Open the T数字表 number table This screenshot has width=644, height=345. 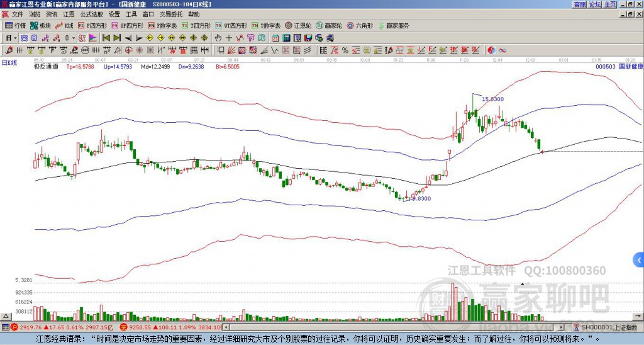pyautogui.click(x=266, y=25)
